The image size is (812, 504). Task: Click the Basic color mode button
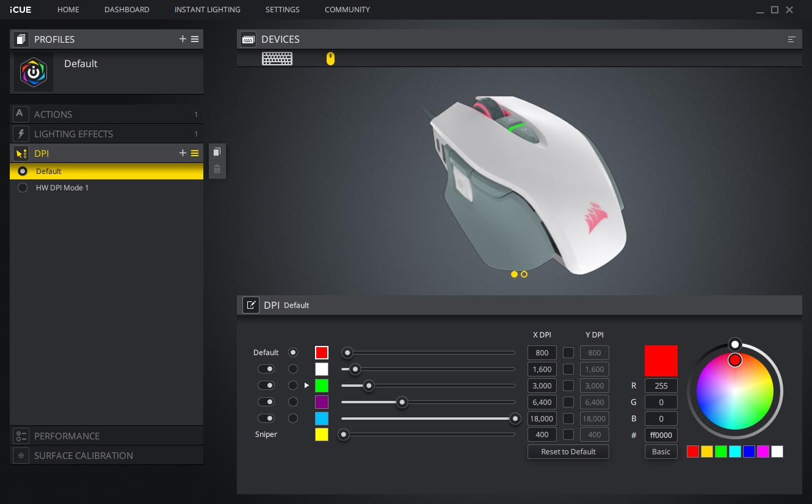(x=661, y=452)
